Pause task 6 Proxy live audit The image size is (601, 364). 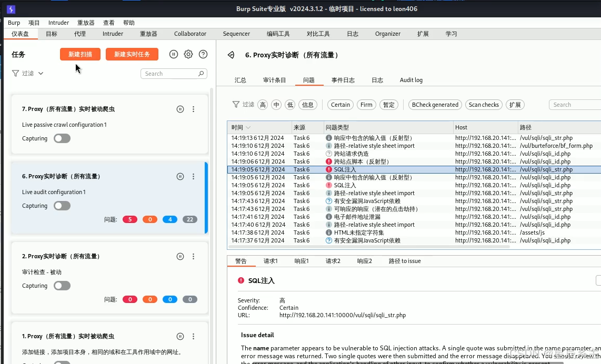pyautogui.click(x=180, y=177)
